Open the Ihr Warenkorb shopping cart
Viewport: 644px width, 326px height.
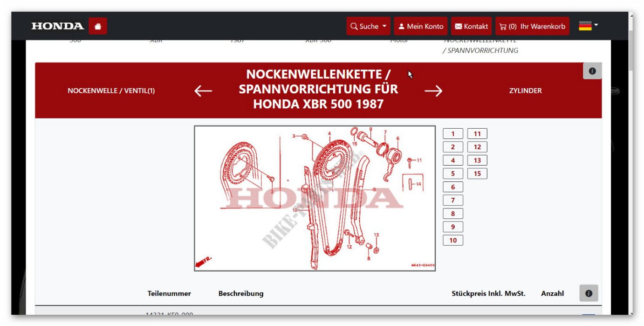[532, 26]
